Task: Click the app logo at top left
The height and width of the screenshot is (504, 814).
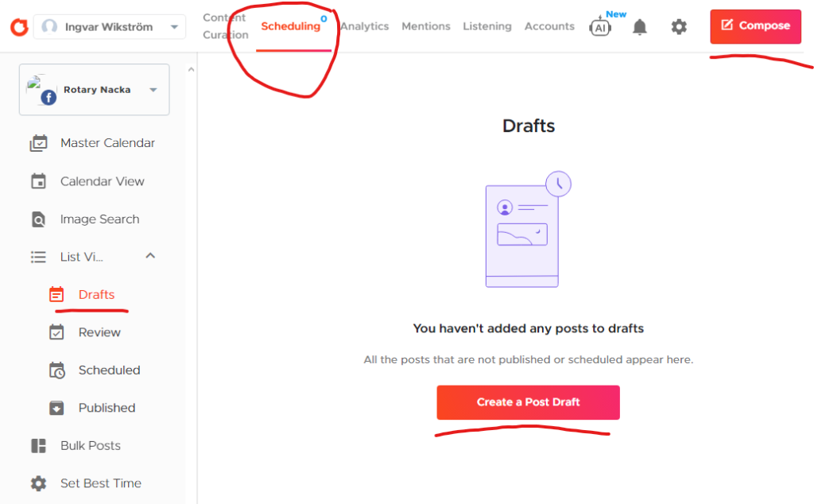Action: tap(18, 27)
